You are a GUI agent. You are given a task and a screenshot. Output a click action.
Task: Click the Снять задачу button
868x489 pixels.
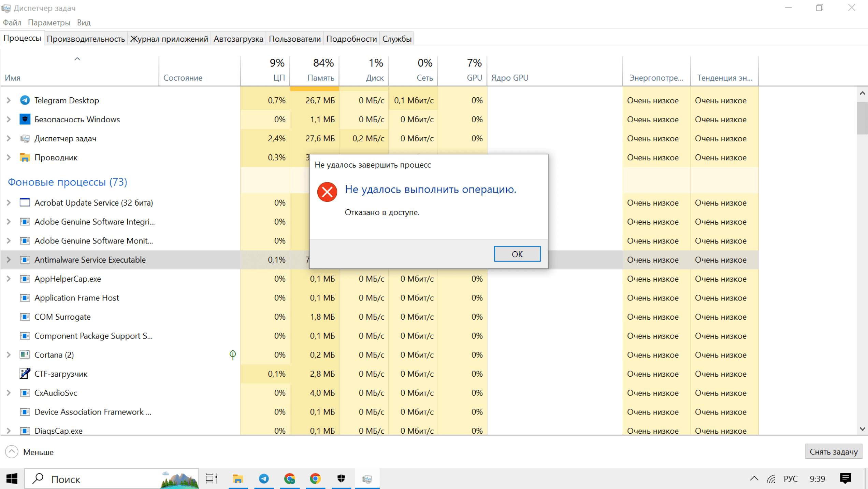point(834,452)
